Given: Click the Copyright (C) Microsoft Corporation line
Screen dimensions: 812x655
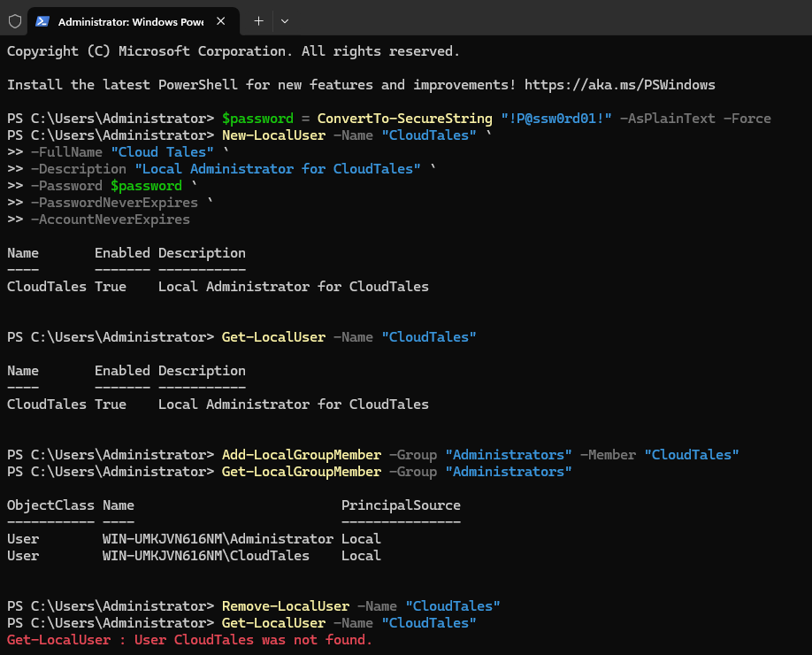Looking at the screenshot, I should 233,50.
